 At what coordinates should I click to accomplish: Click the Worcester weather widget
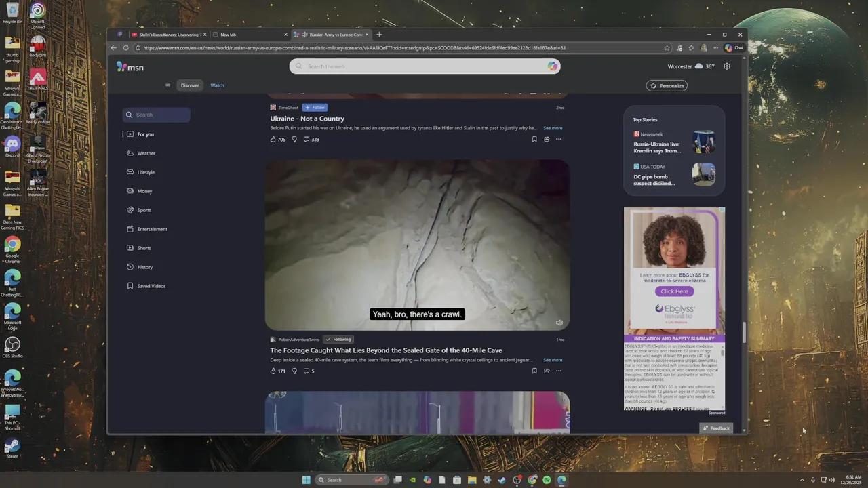691,66
